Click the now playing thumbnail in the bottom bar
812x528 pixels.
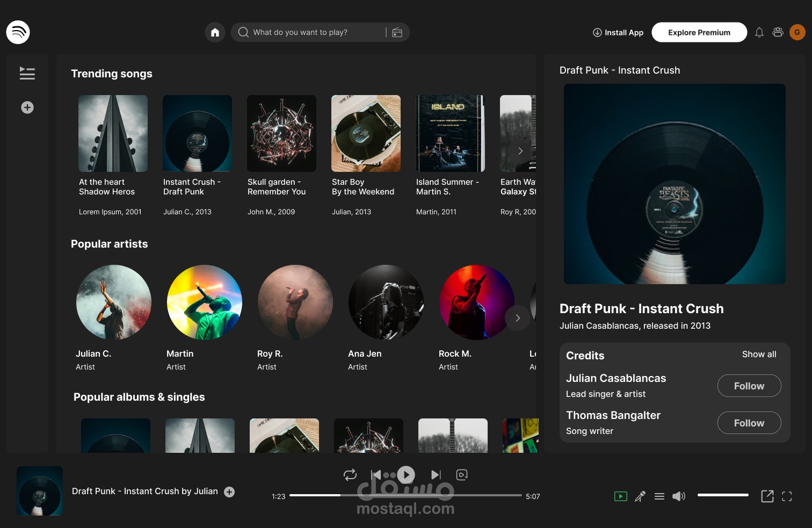coord(40,491)
